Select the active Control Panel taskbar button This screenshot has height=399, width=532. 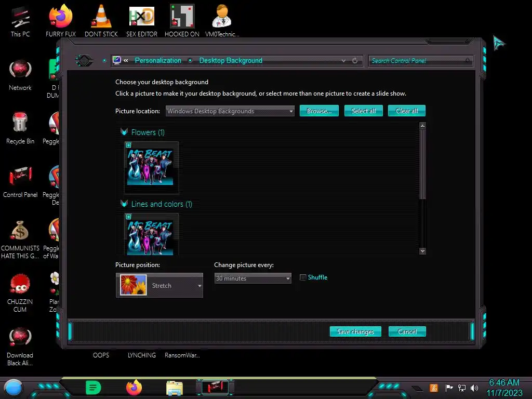215,387
